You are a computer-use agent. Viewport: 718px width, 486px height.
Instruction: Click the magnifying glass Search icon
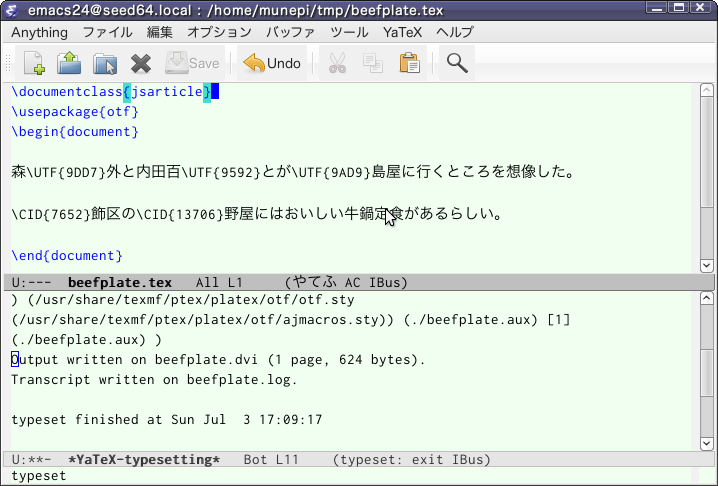click(x=457, y=63)
